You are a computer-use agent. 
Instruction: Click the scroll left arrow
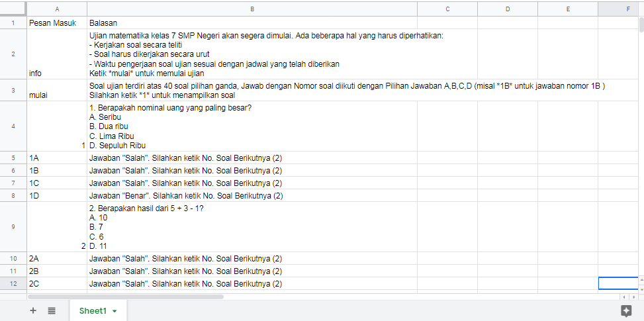coord(623,297)
